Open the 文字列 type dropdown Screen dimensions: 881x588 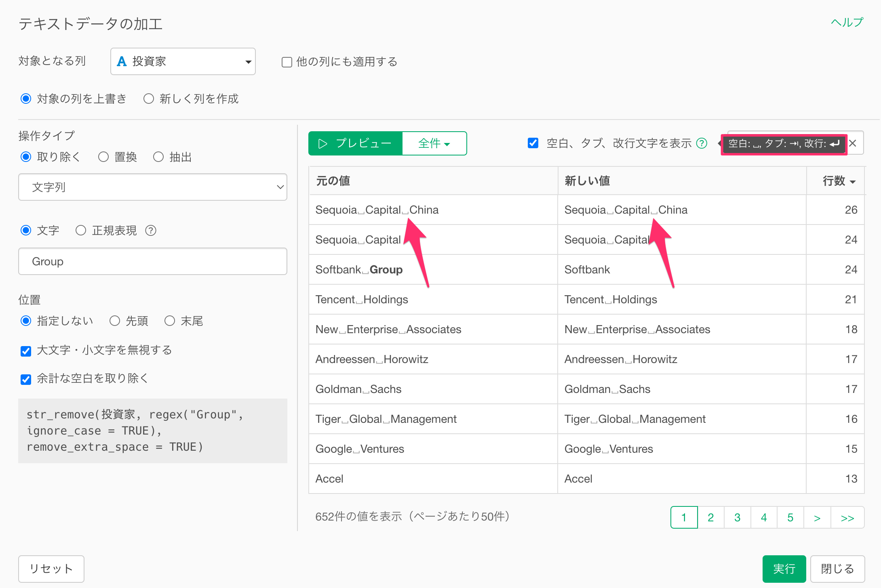(153, 187)
